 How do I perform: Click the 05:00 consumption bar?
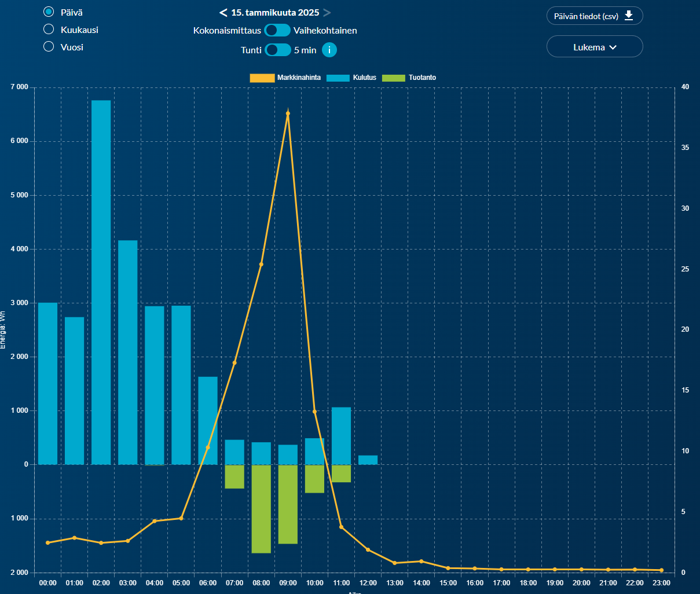(x=181, y=385)
